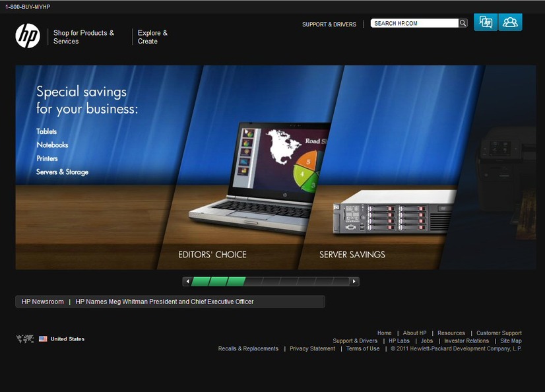Click the 1-800-BUY-MYHP phone number
545x392 pixels.
pyautogui.click(x=28, y=7)
